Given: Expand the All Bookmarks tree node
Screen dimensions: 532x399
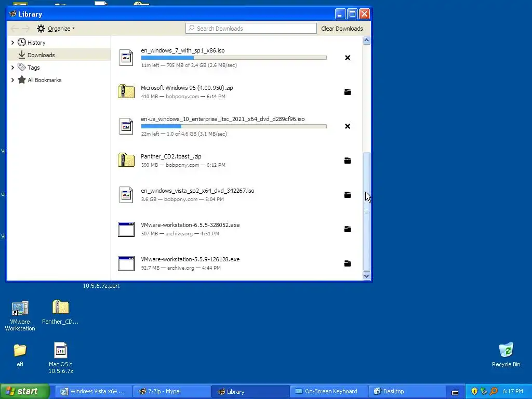Looking at the screenshot, I should (x=12, y=80).
